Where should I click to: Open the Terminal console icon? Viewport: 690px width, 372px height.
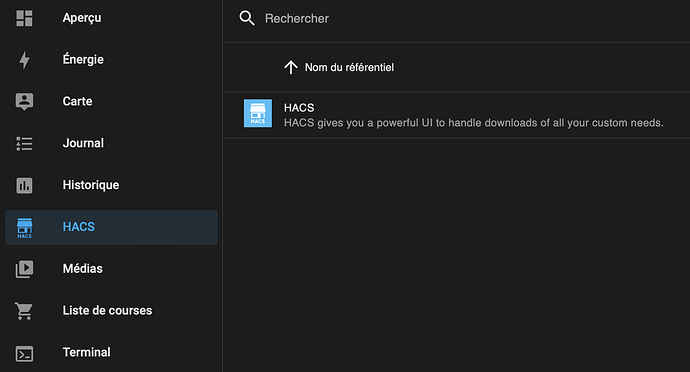click(x=24, y=354)
